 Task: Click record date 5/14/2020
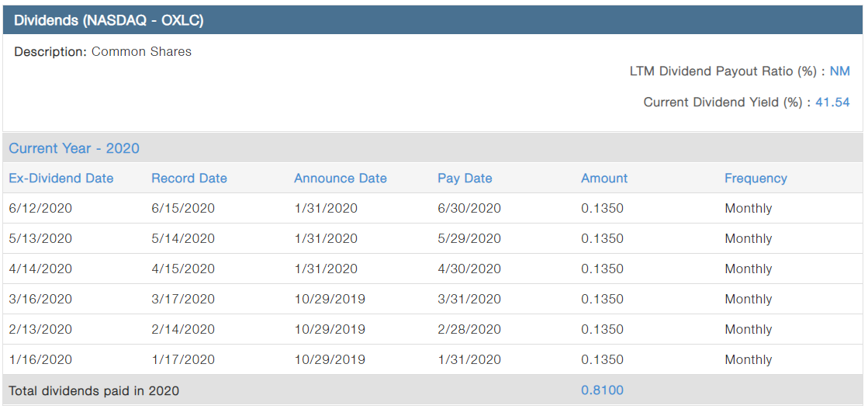click(x=183, y=239)
